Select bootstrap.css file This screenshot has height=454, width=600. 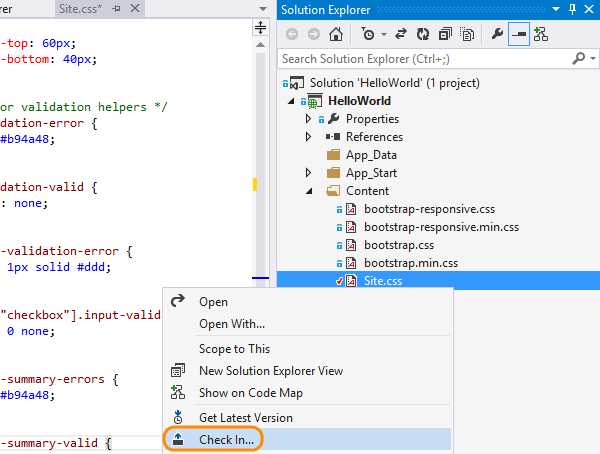coord(399,245)
